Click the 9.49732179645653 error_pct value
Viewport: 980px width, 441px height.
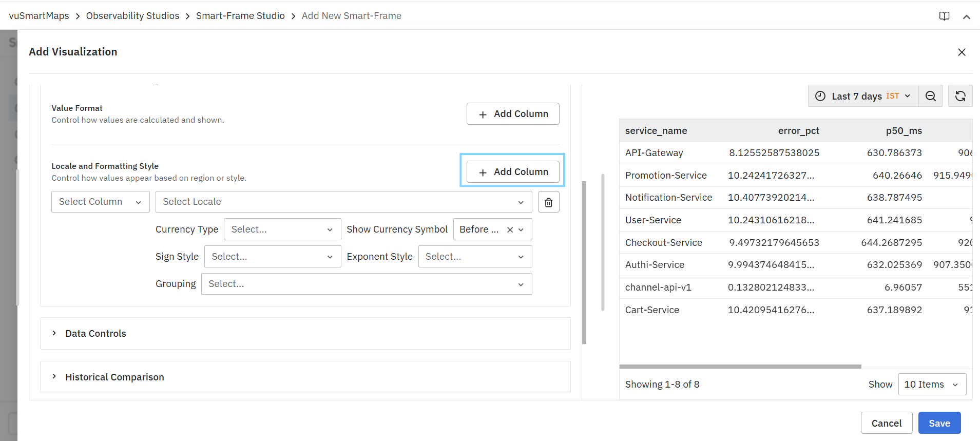click(x=774, y=243)
